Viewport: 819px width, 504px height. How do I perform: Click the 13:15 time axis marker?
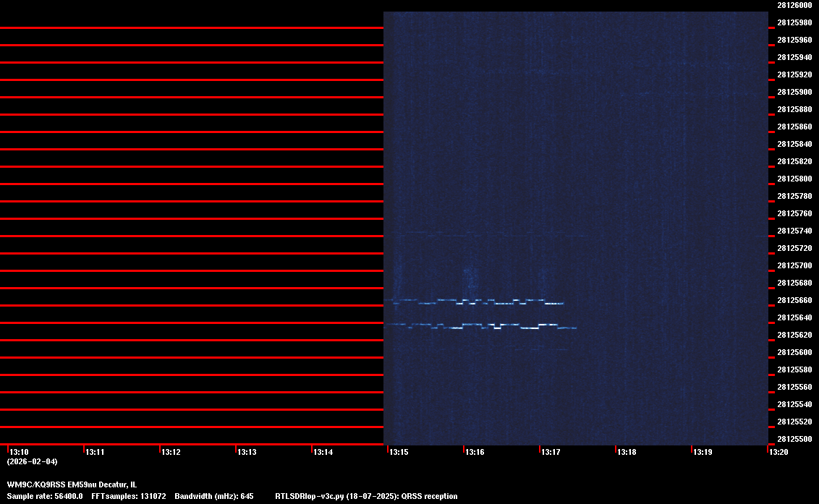(399, 452)
